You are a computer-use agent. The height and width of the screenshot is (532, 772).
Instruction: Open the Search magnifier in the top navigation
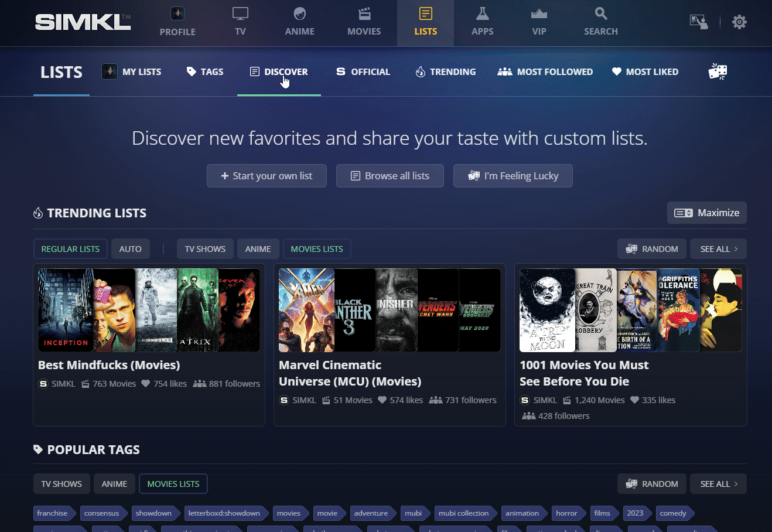(x=600, y=22)
